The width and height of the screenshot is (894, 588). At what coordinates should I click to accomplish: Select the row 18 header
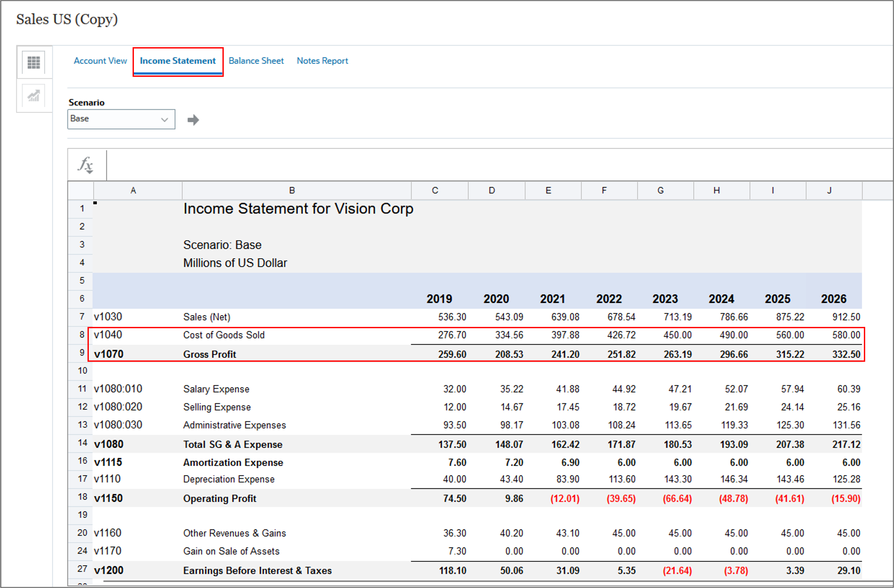tap(81, 497)
